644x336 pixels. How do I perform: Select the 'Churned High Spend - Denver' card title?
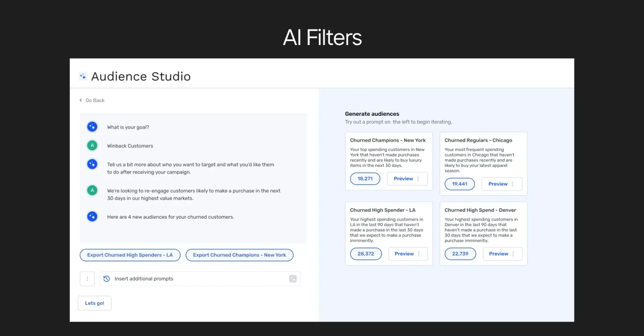pos(480,210)
